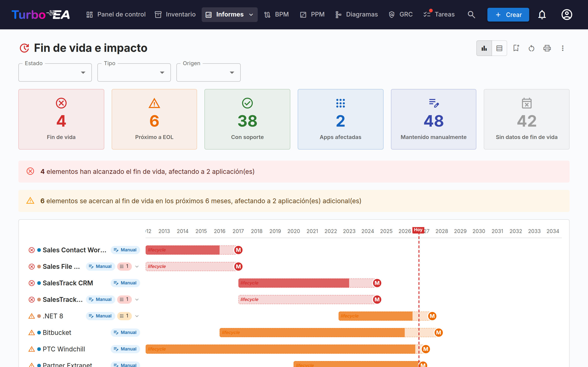The height and width of the screenshot is (367, 588).
Task: Save report with the bookmark icon
Action: tap(516, 48)
